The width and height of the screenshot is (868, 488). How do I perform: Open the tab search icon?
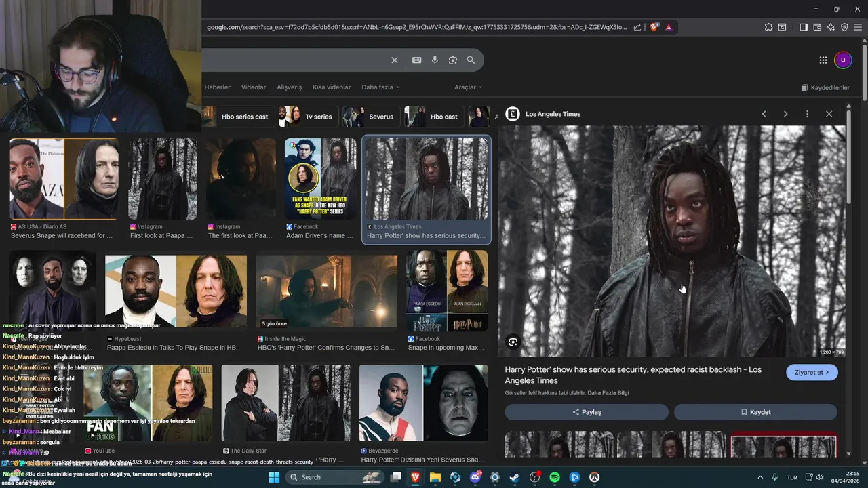coord(782,27)
